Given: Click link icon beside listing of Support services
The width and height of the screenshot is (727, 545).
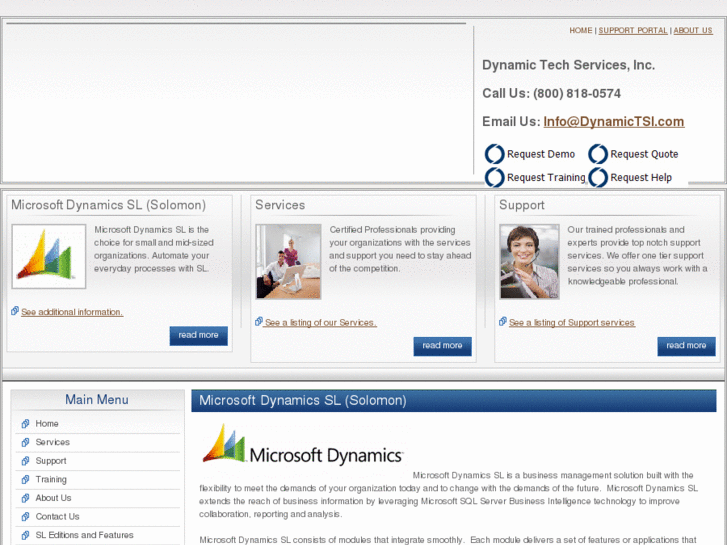Looking at the screenshot, I should click(503, 321).
